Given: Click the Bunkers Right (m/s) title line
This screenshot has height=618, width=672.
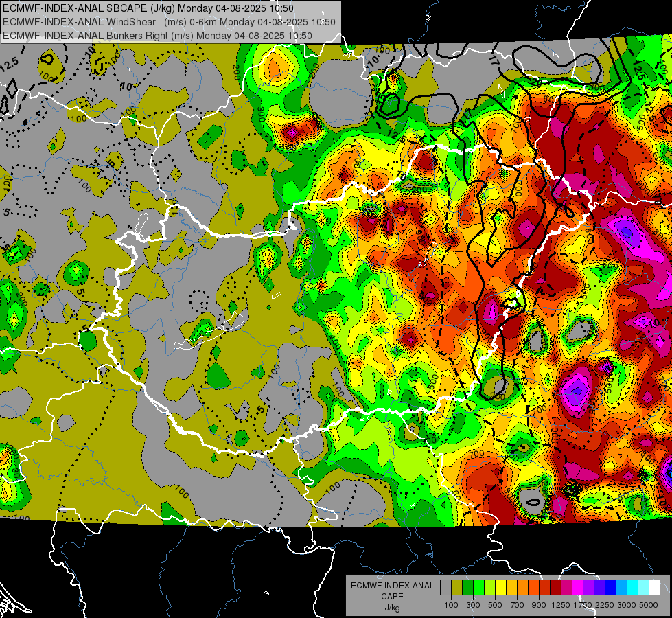Looking at the screenshot, I should pos(157,36).
